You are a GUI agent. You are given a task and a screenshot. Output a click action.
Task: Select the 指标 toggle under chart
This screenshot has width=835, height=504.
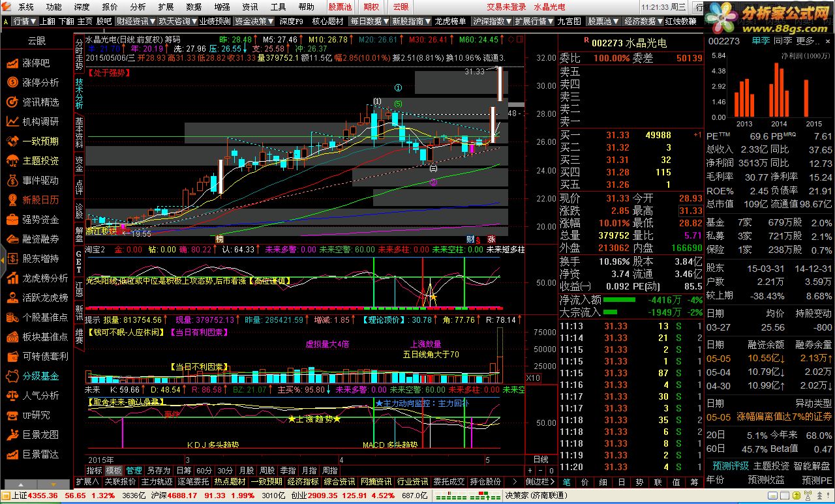(94, 470)
